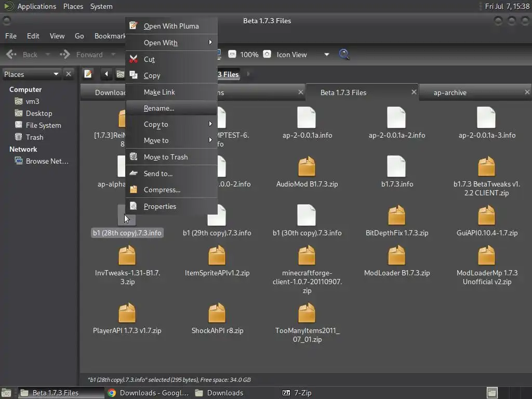Open the Forward history dropdown arrow
Viewport: 532px width, 399px height.
point(113,55)
